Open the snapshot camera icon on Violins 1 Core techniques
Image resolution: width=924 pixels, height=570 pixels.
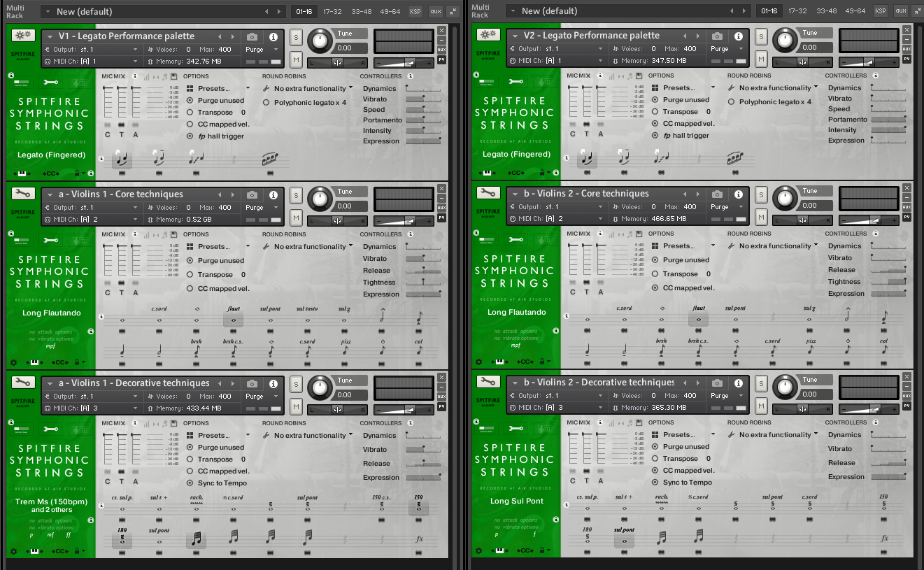click(x=252, y=194)
